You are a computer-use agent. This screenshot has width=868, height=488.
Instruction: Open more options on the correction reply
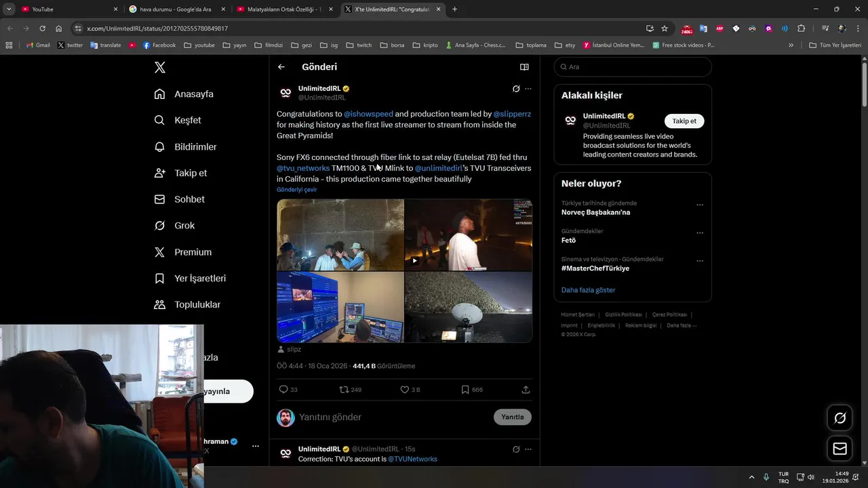click(528, 449)
